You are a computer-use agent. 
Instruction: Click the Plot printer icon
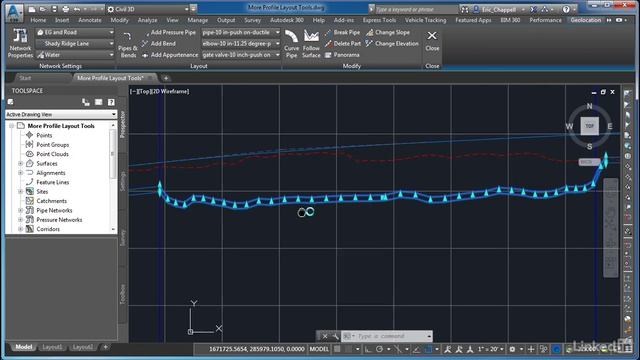65,9
